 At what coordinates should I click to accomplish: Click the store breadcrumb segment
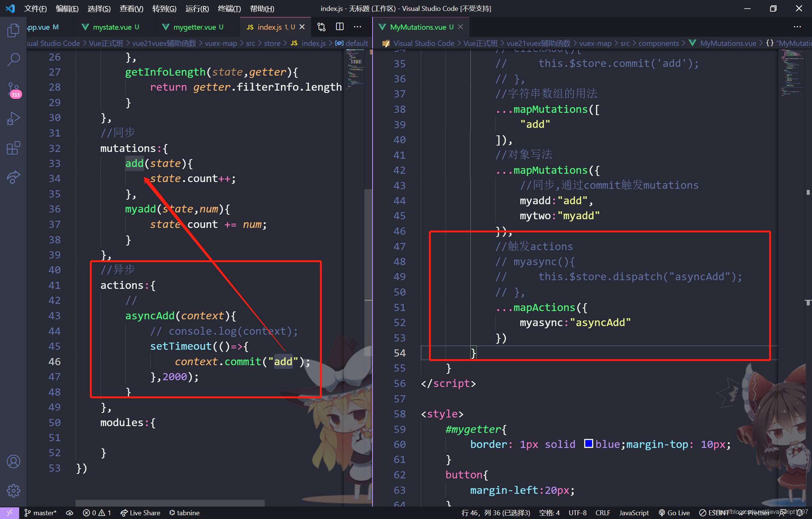point(272,43)
